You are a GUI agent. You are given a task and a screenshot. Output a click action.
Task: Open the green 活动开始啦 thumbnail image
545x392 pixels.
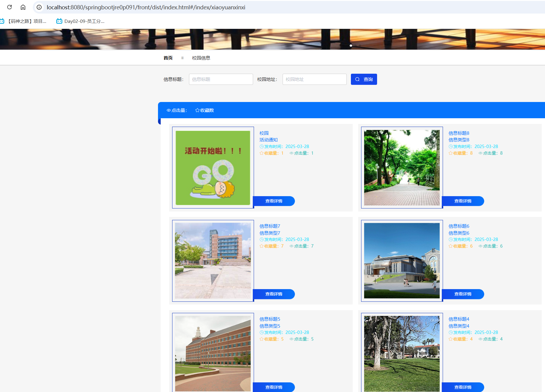tap(213, 168)
